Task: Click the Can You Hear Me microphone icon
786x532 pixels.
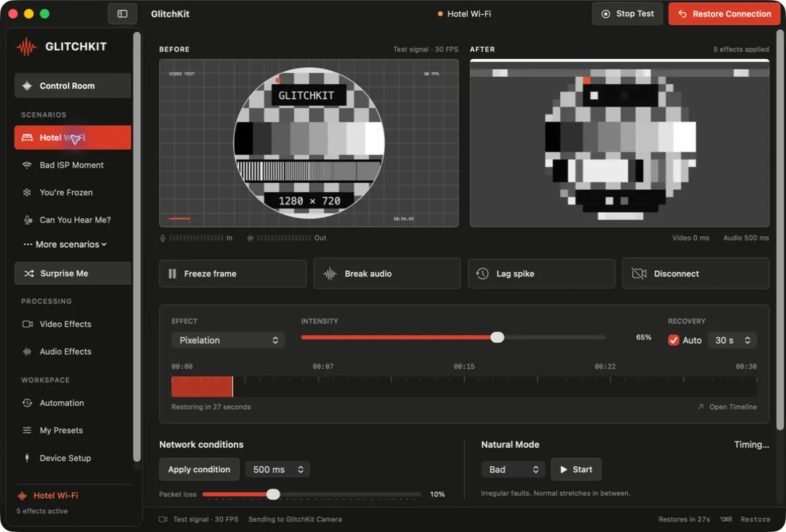Action: pyautogui.click(x=28, y=220)
